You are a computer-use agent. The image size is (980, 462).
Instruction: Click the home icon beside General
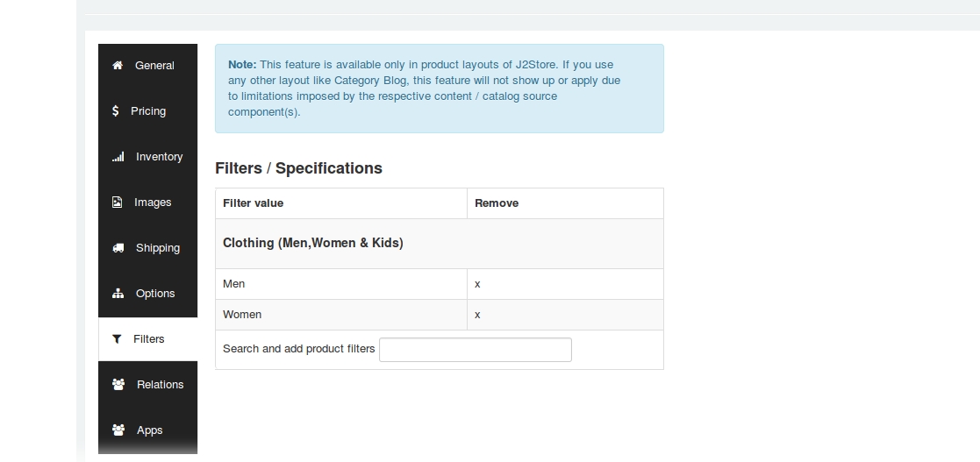[x=118, y=66]
